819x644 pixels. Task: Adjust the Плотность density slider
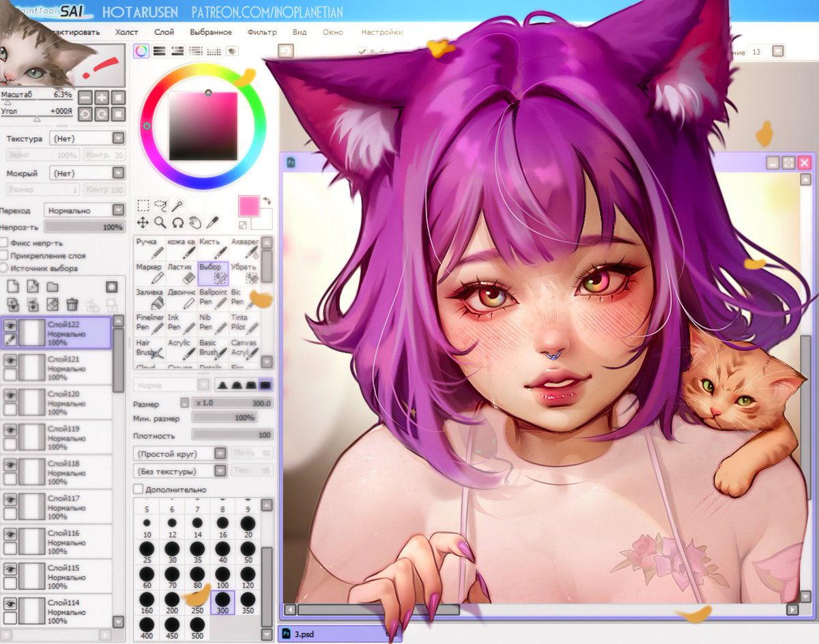tap(232, 435)
